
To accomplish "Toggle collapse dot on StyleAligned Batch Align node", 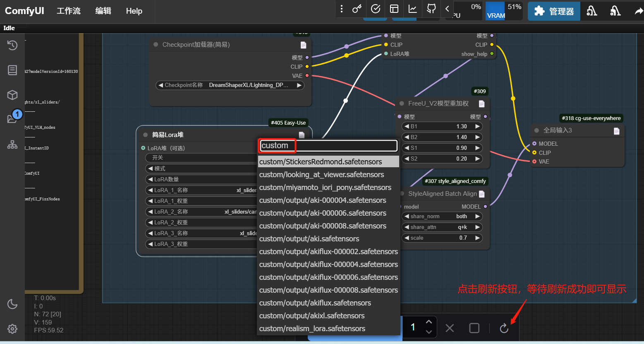I will point(402,194).
